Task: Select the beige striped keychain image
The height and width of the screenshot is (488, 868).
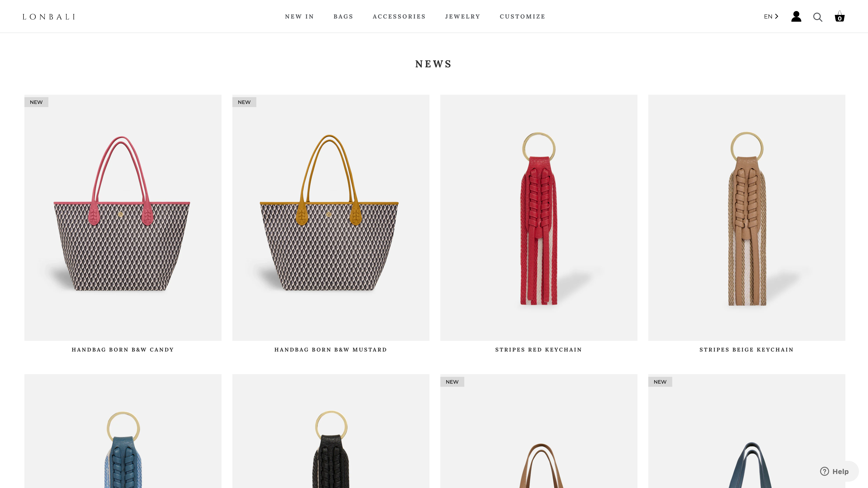Action: click(x=746, y=218)
